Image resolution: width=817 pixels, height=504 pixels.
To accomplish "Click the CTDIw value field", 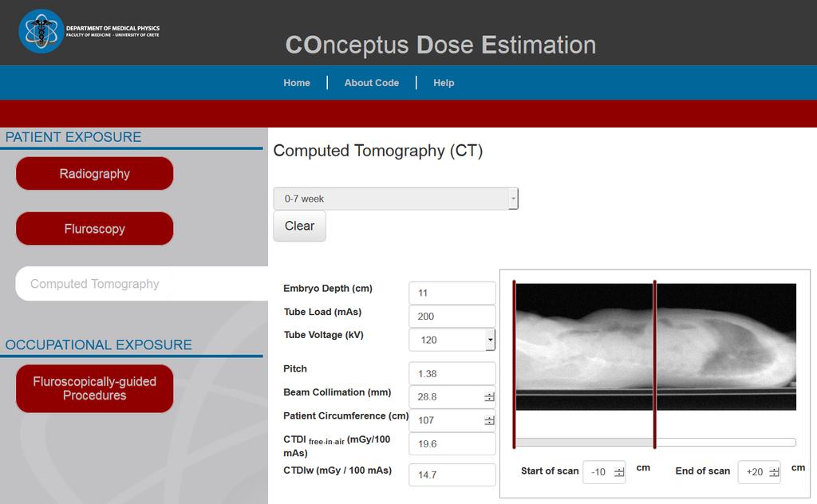I will tap(452, 474).
